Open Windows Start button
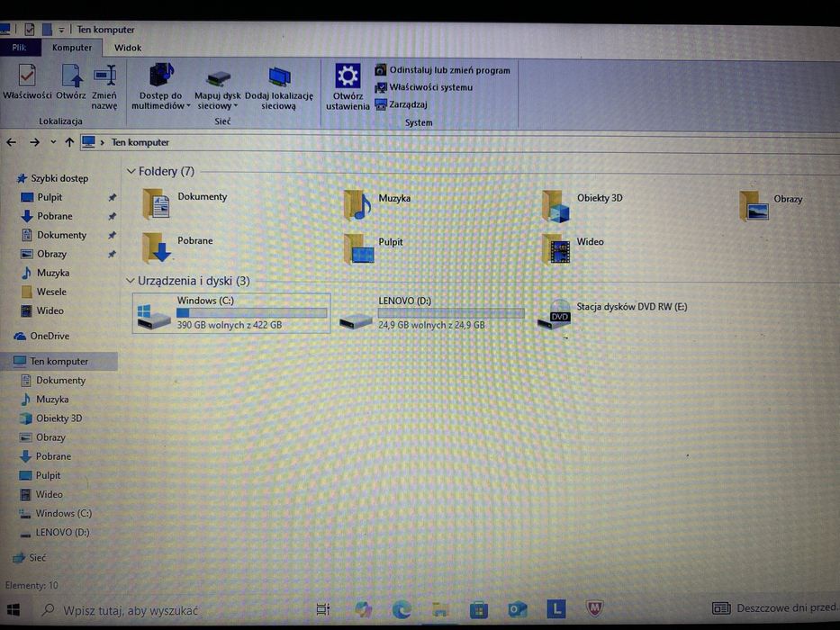The height and width of the screenshot is (630, 840). [x=14, y=610]
